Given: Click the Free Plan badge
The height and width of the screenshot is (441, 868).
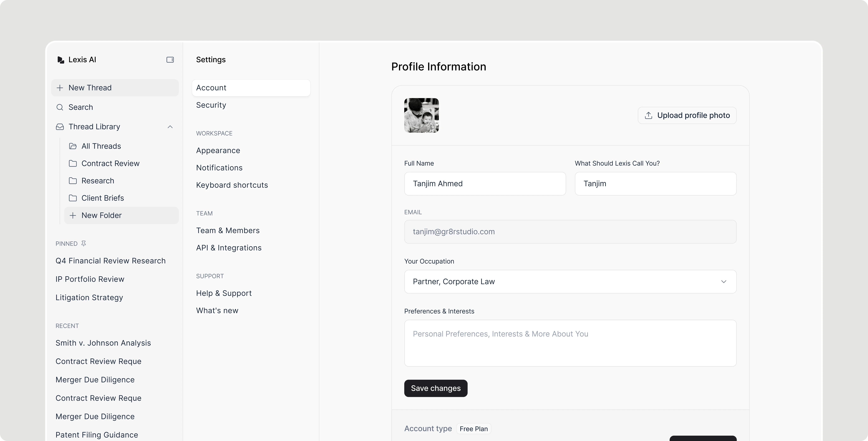Looking at the screenshot, I should (x=473, y=429).
